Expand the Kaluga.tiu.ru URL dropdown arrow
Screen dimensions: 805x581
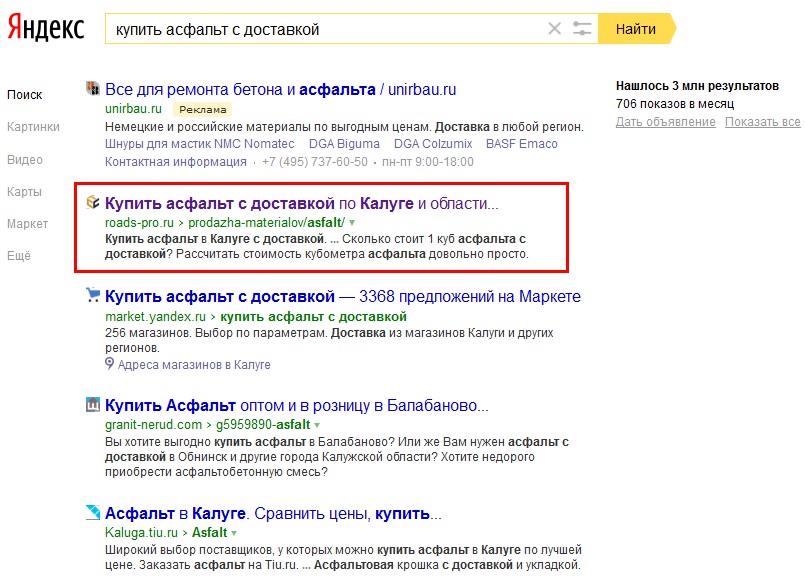coord(234,533)
